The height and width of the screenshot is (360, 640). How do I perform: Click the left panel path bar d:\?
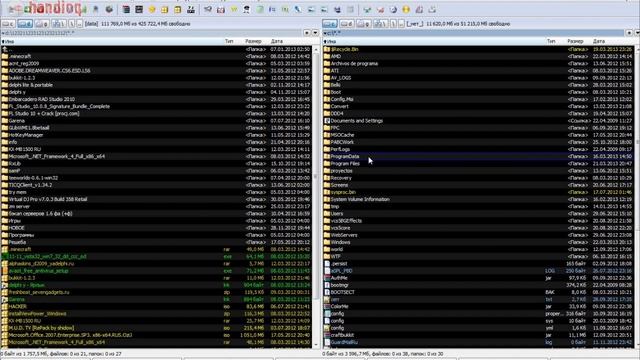(x=151, y=33)
